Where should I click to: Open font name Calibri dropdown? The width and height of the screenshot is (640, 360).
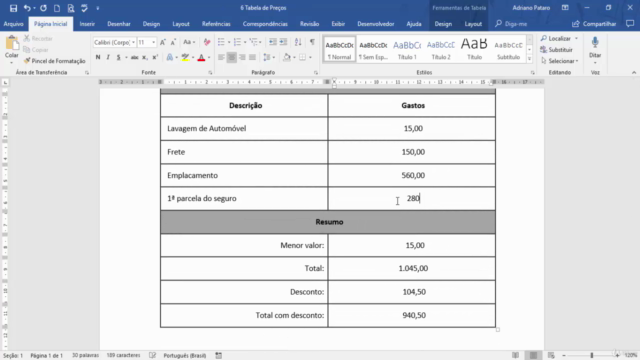pyautogui.click(x=133, y=42)
